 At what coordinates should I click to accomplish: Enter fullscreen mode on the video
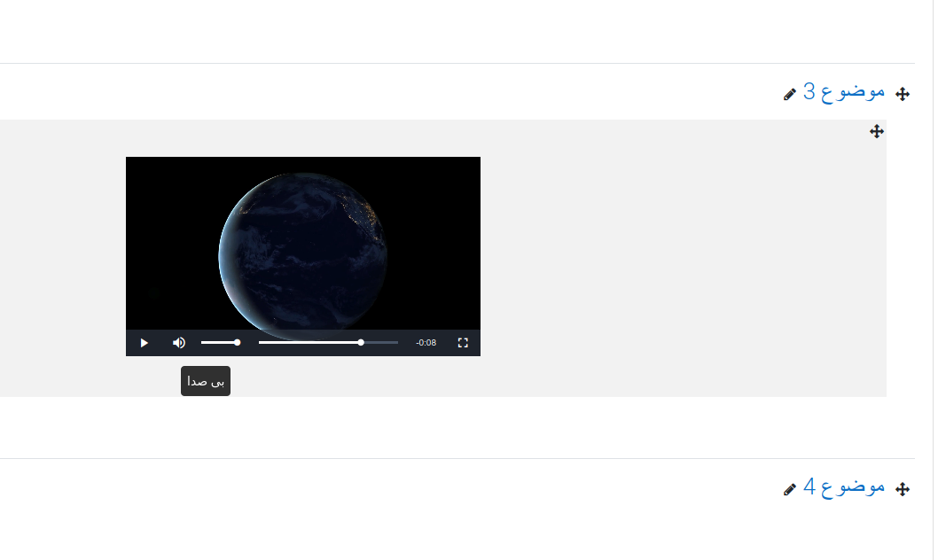pyautogui.click(x=463, y=343)
